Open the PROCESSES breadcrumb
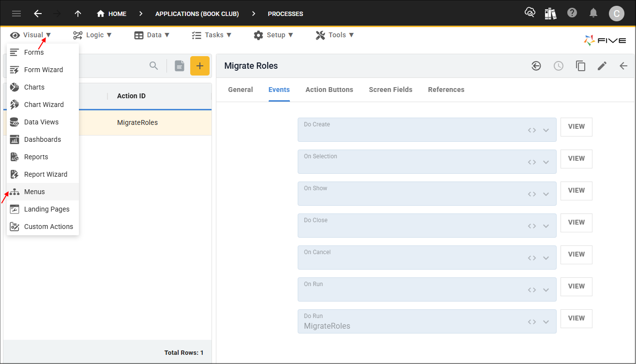Image resolution: width=636 pixels, height=364 pixels. 286,14
